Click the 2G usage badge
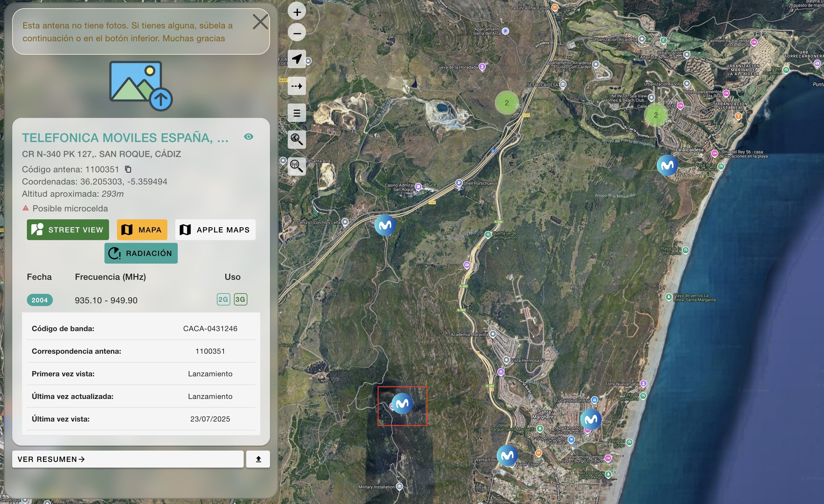824x504 pixels. tap(223, 299)
